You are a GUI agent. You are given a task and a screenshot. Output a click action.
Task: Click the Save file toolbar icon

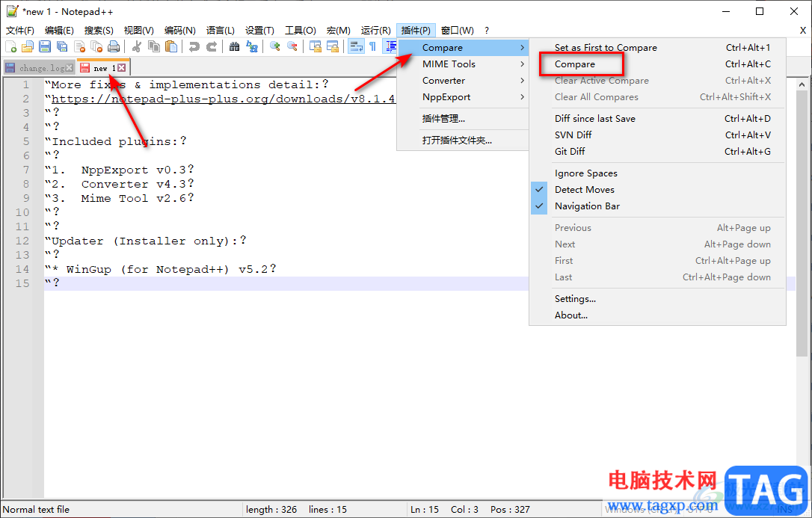point(45,47)
